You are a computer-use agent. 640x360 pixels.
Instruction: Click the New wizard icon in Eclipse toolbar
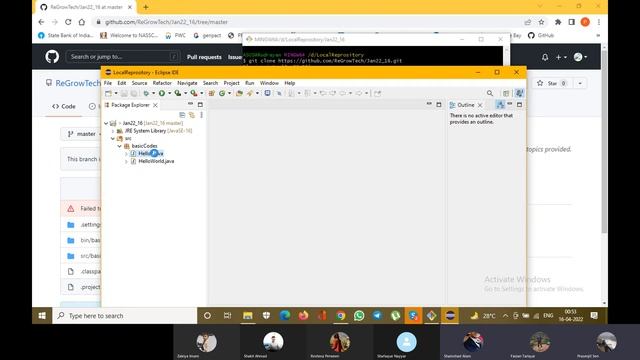(x=108, y=93)
